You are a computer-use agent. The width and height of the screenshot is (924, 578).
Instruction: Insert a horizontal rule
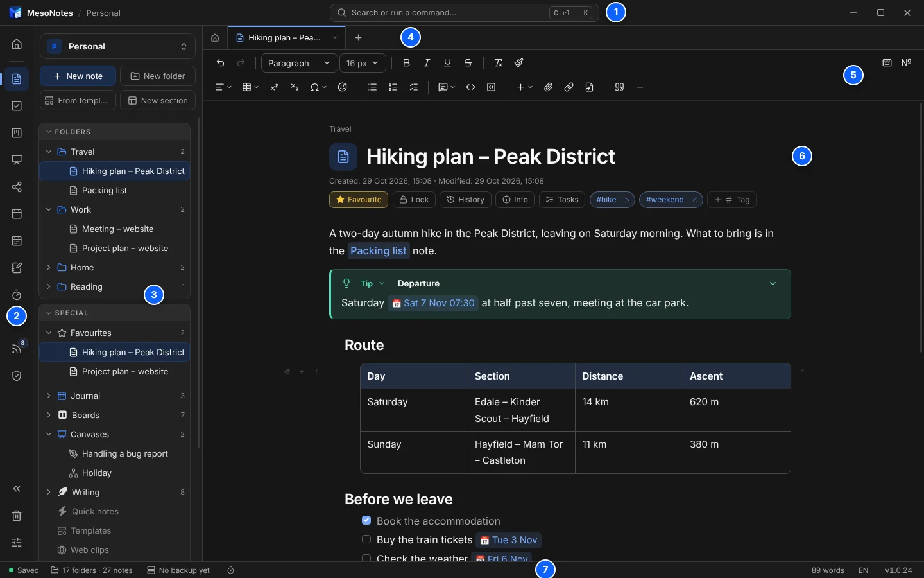click(x=640, y=87)
